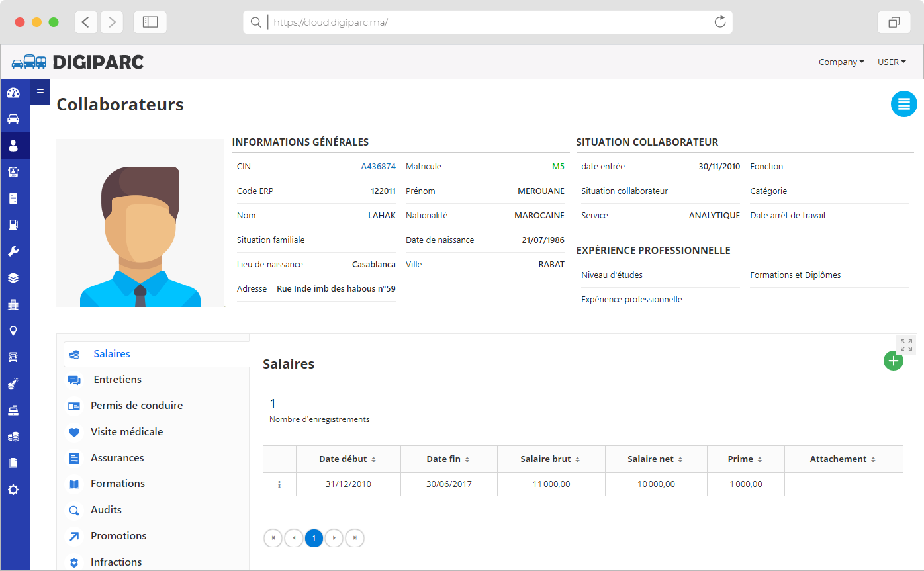Expand the Salaires panel to fullscreen

tap(906, 345)
